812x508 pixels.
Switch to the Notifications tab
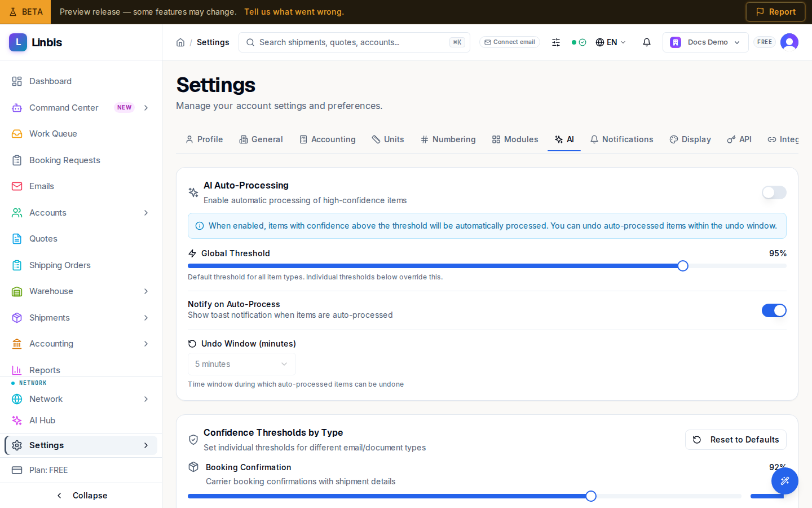point(621,139)
